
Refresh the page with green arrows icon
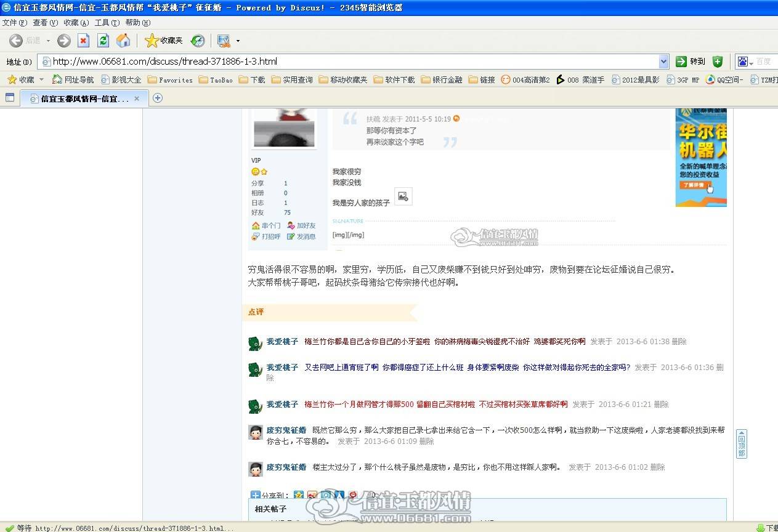(x=103, y=41)
